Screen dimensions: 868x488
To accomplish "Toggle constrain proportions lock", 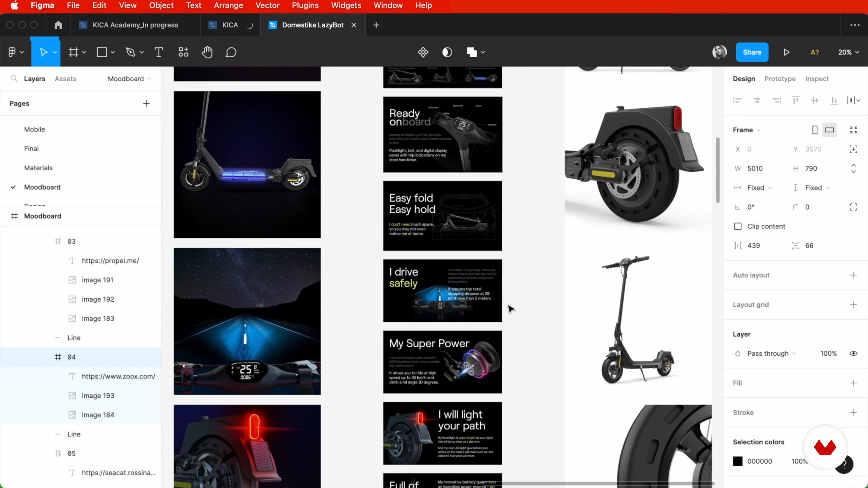I will click(853, 168).
